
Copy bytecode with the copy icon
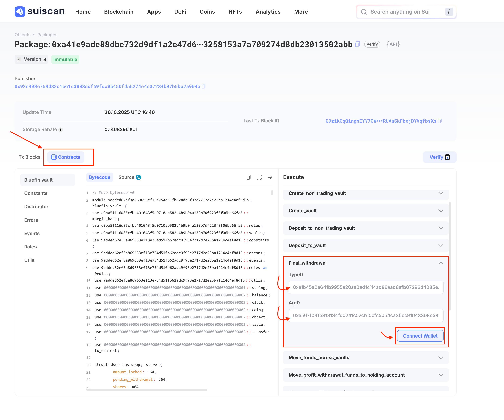pyautogui.click(x=249, y=177)
